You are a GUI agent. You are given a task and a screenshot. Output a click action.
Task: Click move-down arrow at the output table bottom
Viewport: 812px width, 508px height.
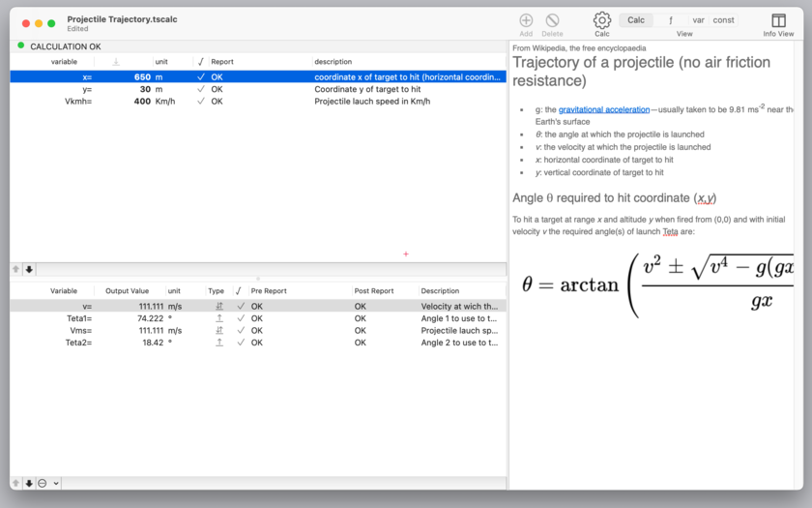(29, 483)
